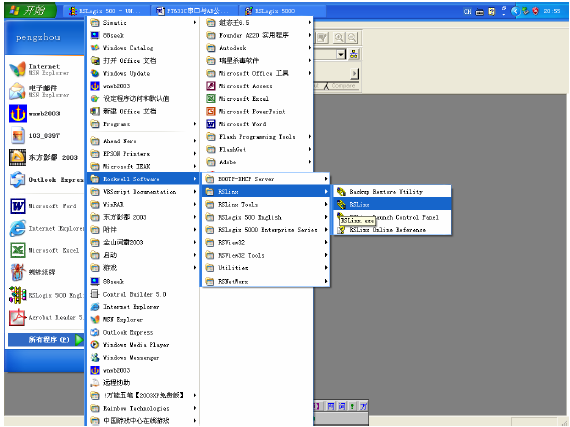The width and height of the screenshot is (570, 427).
Task: Expand RSView32 Tools submenu
Action: tap(266, 255)
